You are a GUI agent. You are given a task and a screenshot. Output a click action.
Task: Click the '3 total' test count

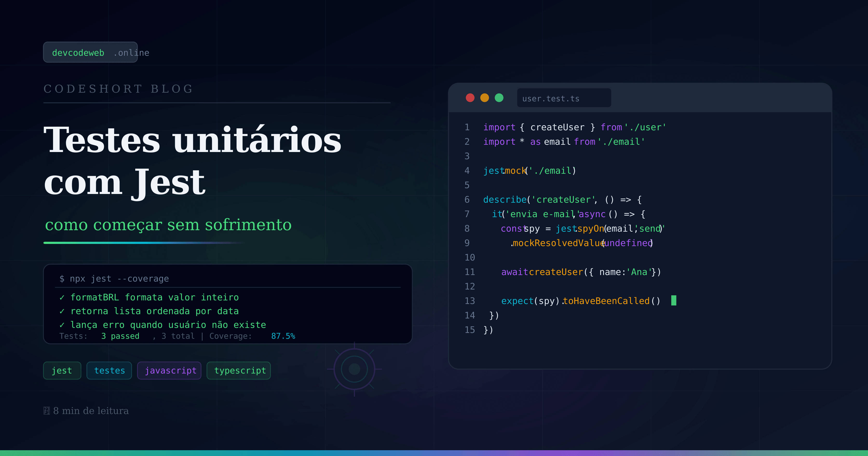pyautogui.click(x=178, y=336)
